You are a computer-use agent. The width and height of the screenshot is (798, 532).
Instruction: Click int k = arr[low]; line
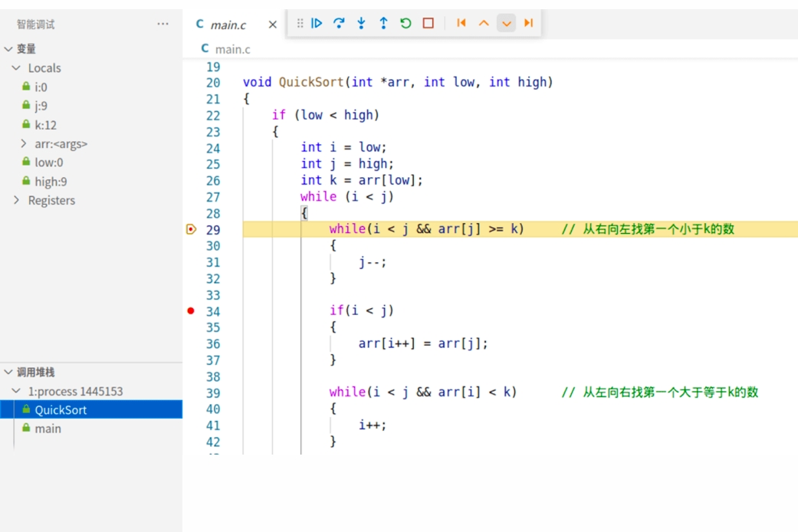pos(361,180)
